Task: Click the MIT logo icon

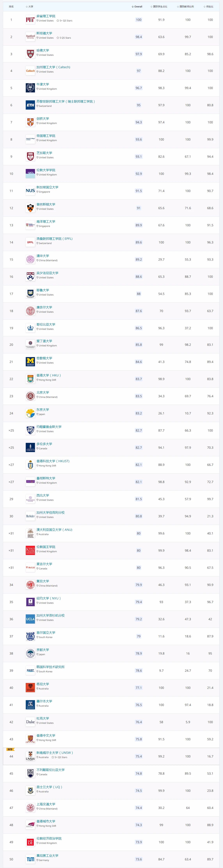Action: tap(30, 20)
